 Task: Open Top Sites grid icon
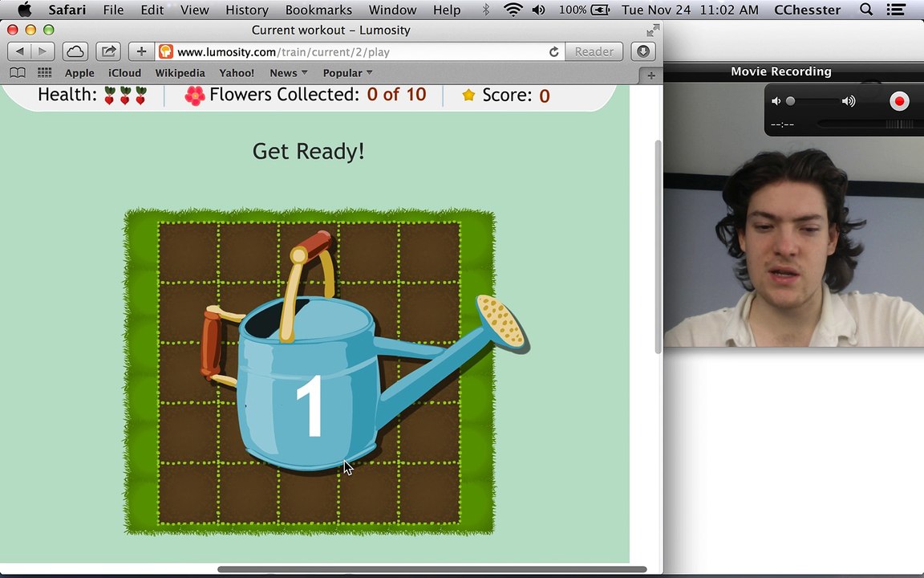(44, 72)
